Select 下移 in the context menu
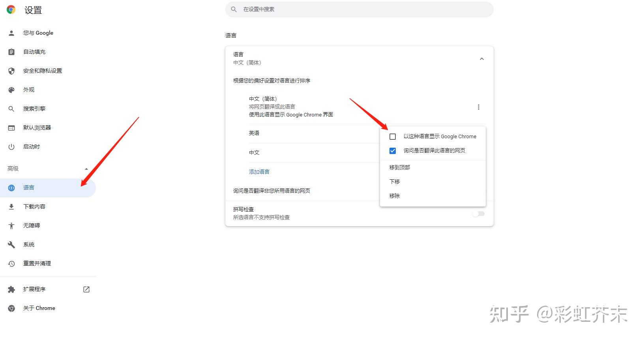 (x=433, y=182)
